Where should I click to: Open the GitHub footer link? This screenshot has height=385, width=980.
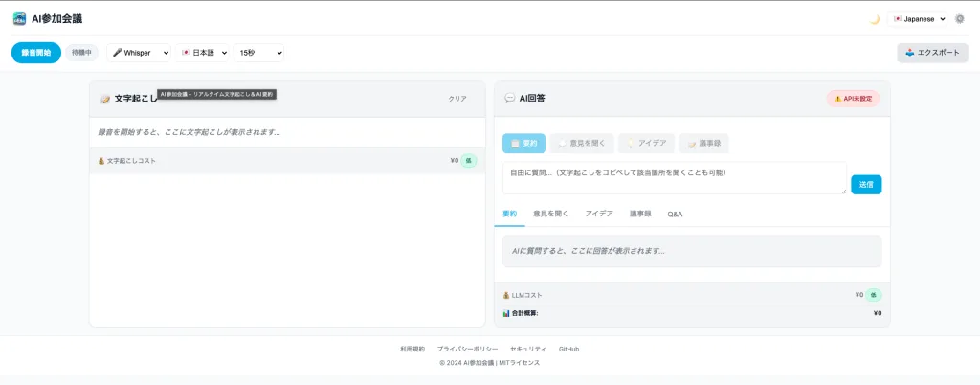(568, 349)
